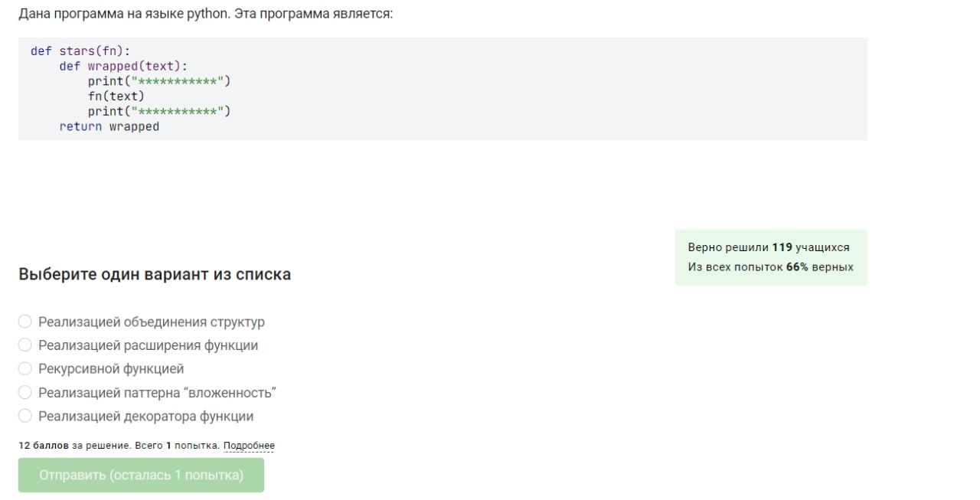Click the bold "66%" value in the stats box
Viewport: 980px width, 500px height.
(x=797, y=267)
